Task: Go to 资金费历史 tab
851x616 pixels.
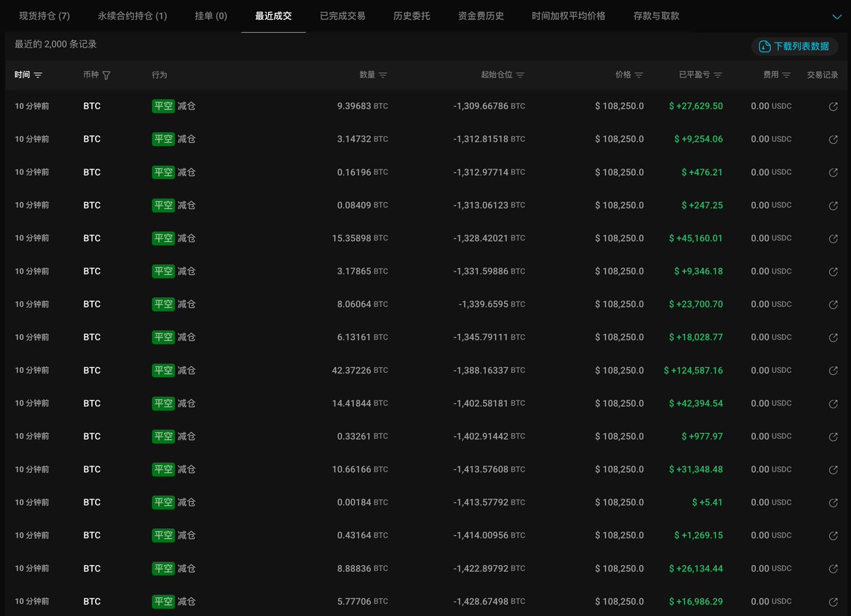Action: [481, 16]
